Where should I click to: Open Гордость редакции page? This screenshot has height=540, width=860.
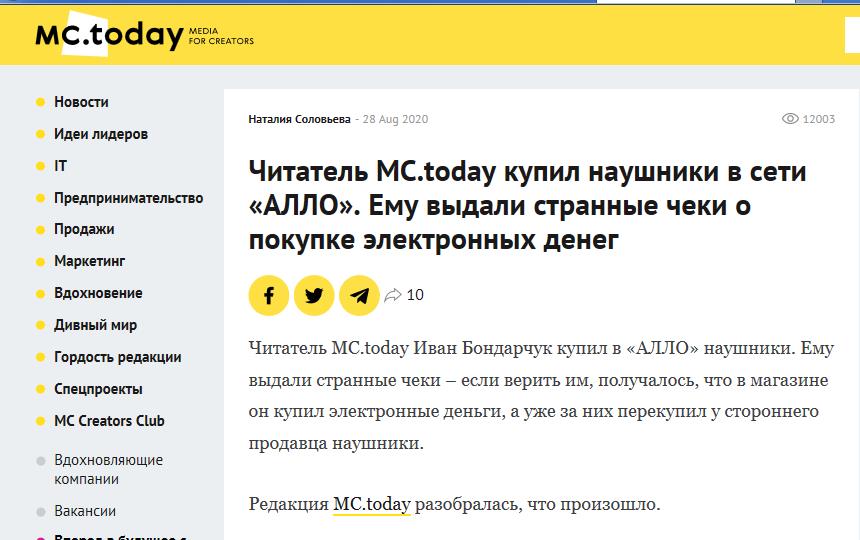pos(117,357)
